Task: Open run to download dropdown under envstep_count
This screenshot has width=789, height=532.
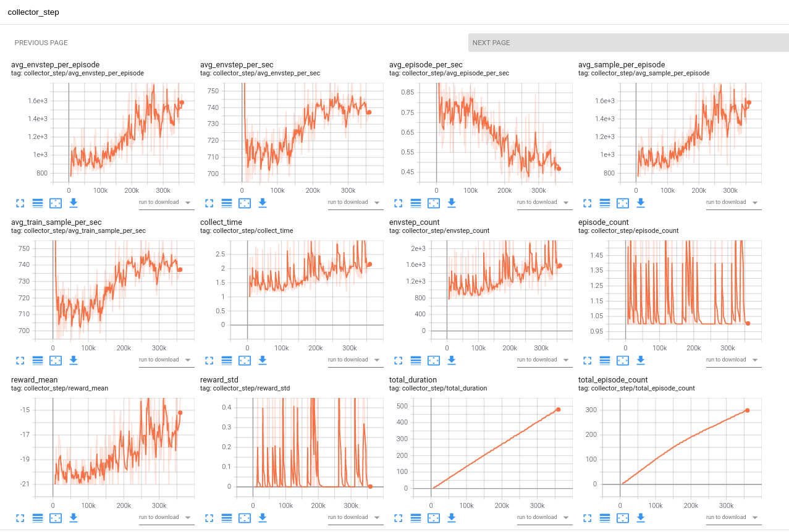Action: (545, 360)
